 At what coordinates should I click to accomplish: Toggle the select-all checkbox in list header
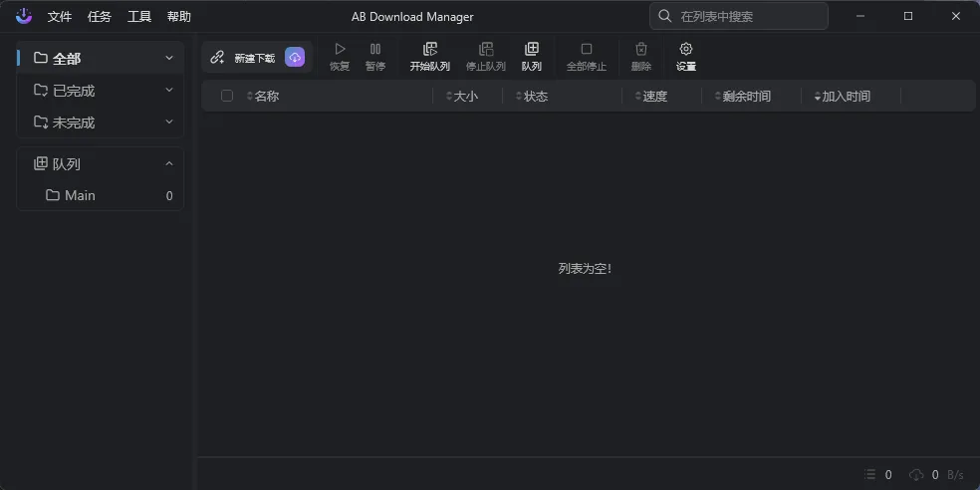[x=227, y=96]
